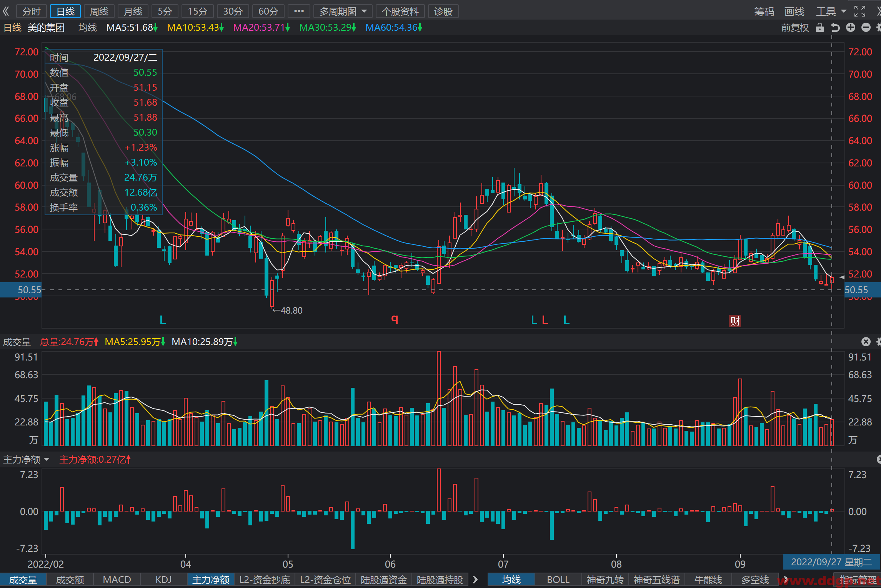Select the L2-资金抄底 tab
This screenshot has width=881, height=588.
click(x=265, y=580)
